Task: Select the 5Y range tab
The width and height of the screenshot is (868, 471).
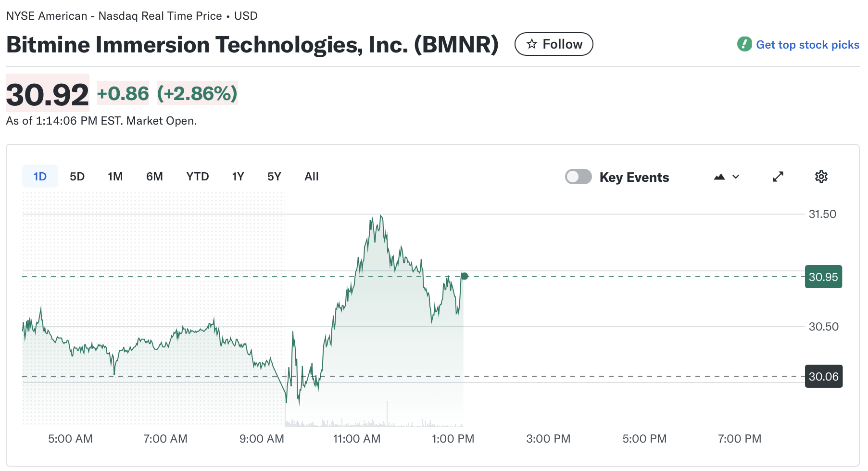Action: [274, 177]
